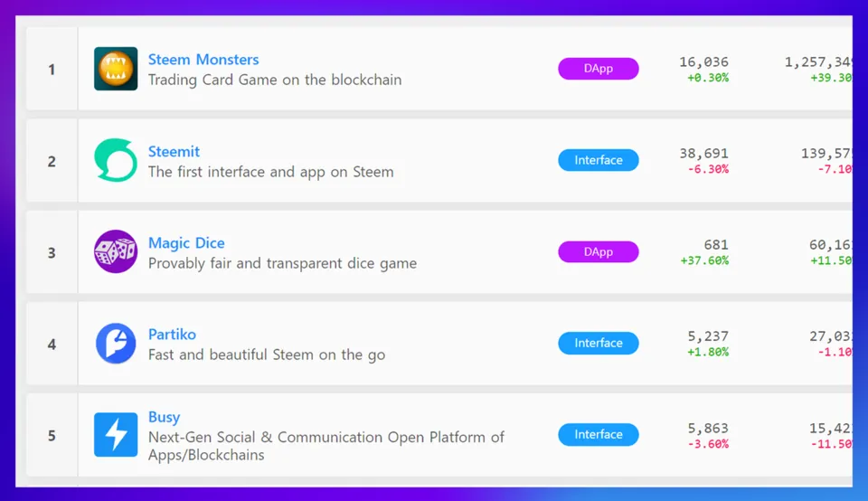868x501 pixels.
Task: Click the Interface tag for Partiko
Action: (599, 344)
